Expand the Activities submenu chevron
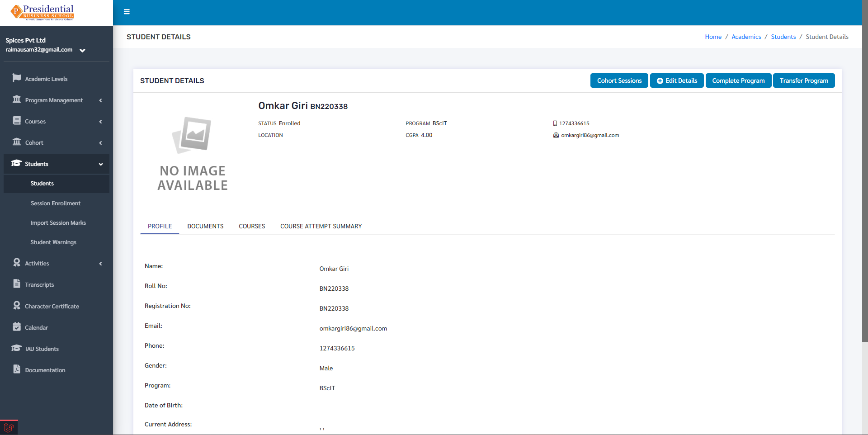This screenshot has height=435, width=868. [x=100, y=264]
